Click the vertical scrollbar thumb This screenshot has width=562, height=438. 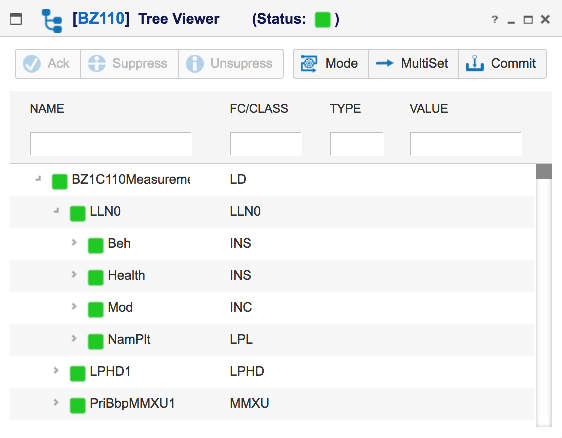544,171
